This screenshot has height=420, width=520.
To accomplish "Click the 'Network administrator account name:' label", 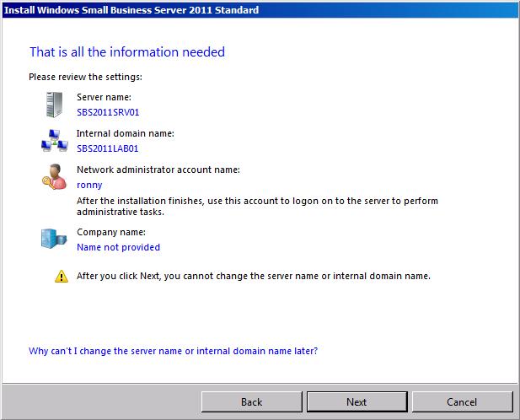I will click(x=158, y=170).
